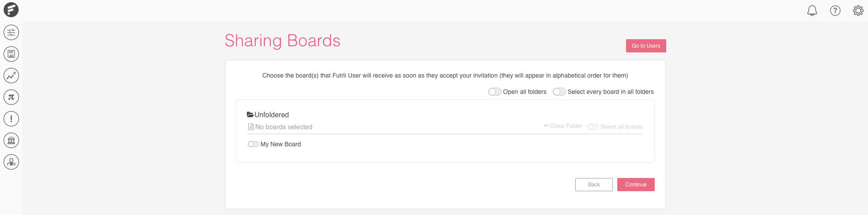This screenshot has height=215, width=868.
Task: Toggle the My New Board switch
Action: click(253, 144)
